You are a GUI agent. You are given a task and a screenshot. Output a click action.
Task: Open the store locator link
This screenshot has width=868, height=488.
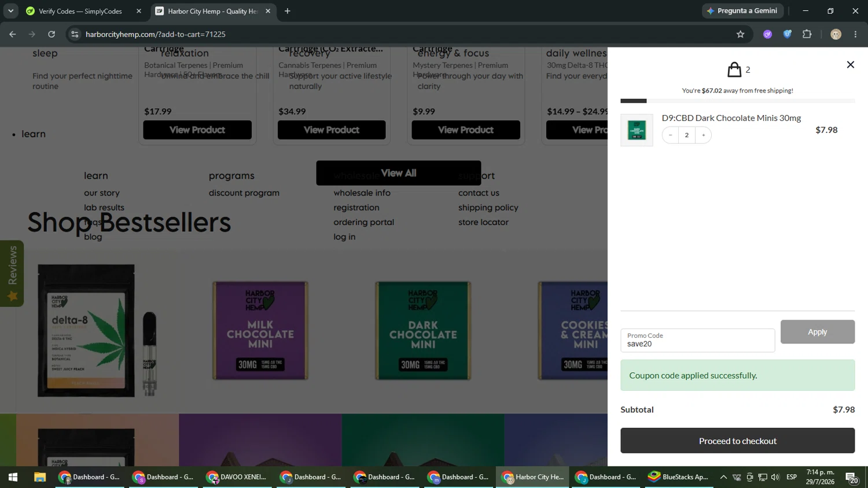click(x=483, y=222)
